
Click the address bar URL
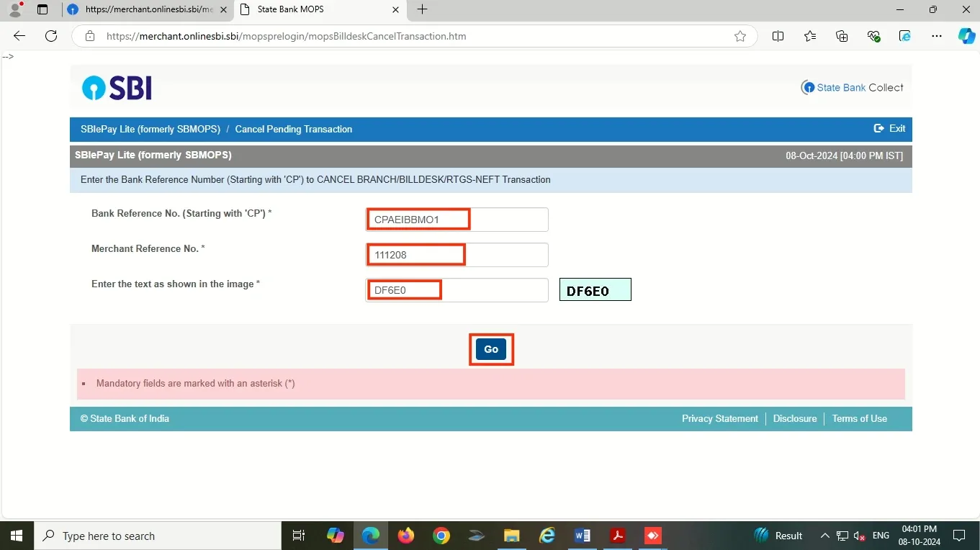287,36
